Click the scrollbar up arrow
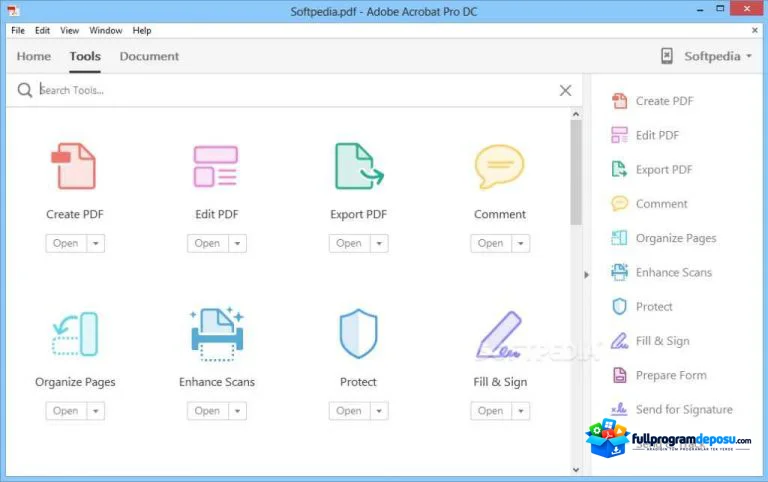The image size is (768, 482). 576,114
